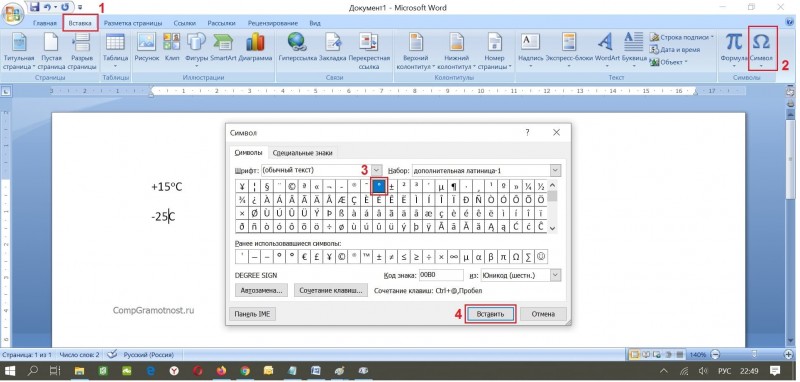
Task: Insert a Перекрестная ссылка cross-reference
Action: coord(369,52)
